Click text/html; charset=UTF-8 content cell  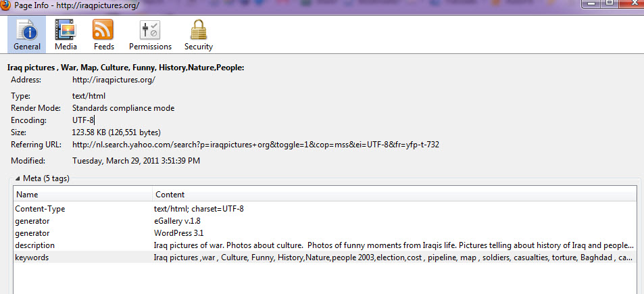pos(199,209)
